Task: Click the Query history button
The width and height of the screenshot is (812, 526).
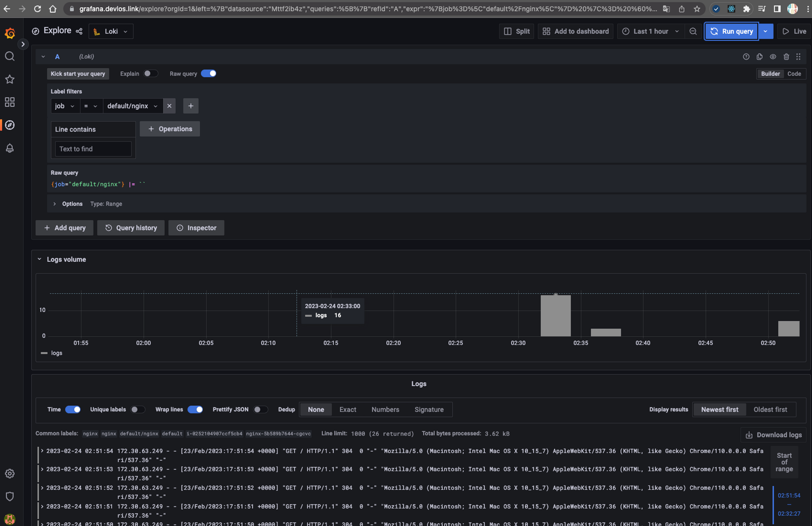Action: (x=131, y=228)
